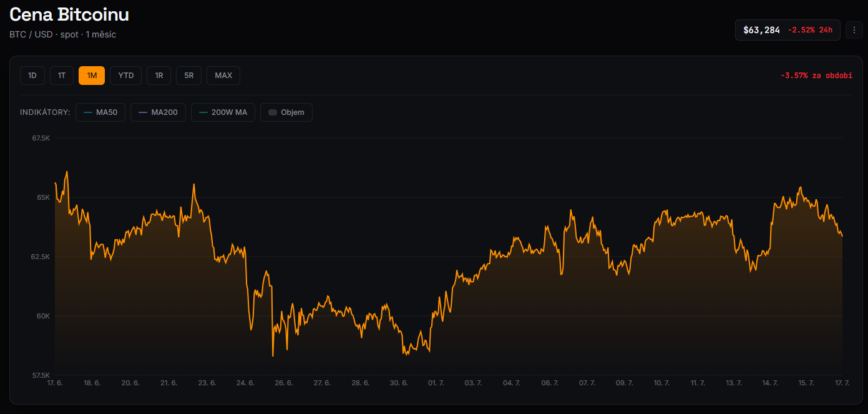Switch chart to 1R yearly range
The height and width of the screenshot is (414, 868).
pyautogui.click(x=158, y=76)
